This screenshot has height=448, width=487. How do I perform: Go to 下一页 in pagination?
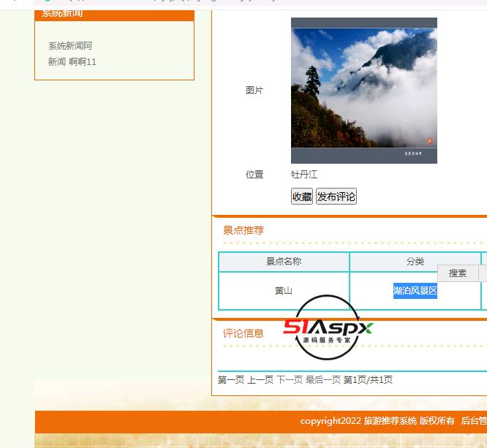(290, 380)
